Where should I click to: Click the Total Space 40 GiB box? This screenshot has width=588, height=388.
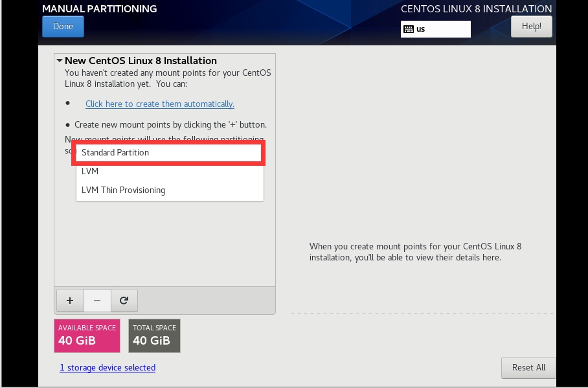coord(155,336)
